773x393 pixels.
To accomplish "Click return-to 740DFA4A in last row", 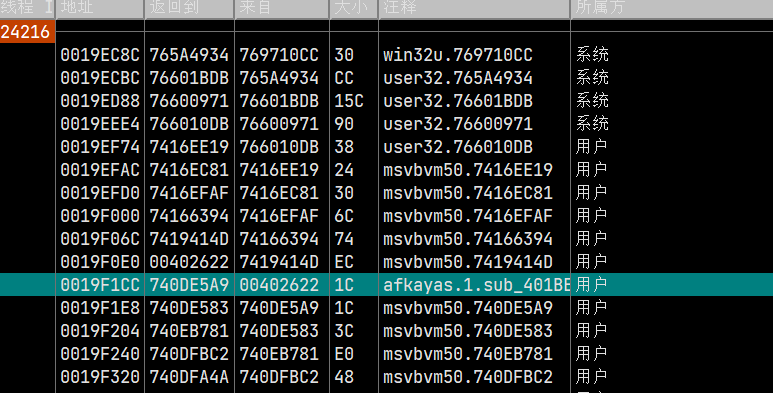I will pyautogui.click(x=189, y=377).
